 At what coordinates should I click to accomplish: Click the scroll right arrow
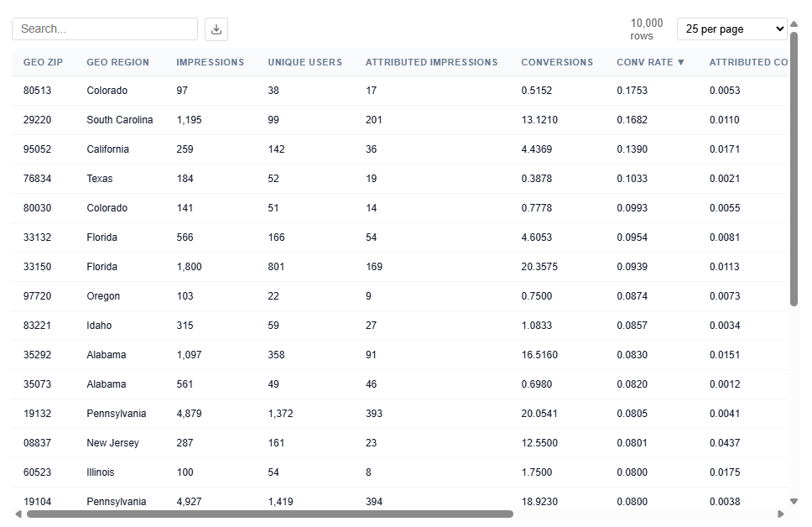click(x=781, y=514)
